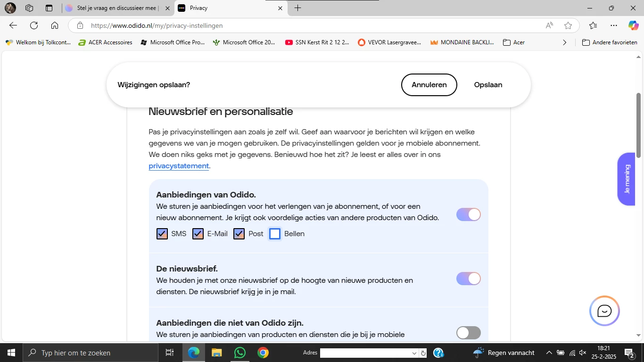Expand the hidden favorites bar items chevron
The height and width of the screenshot is (362, 644).
coord(565,42)
